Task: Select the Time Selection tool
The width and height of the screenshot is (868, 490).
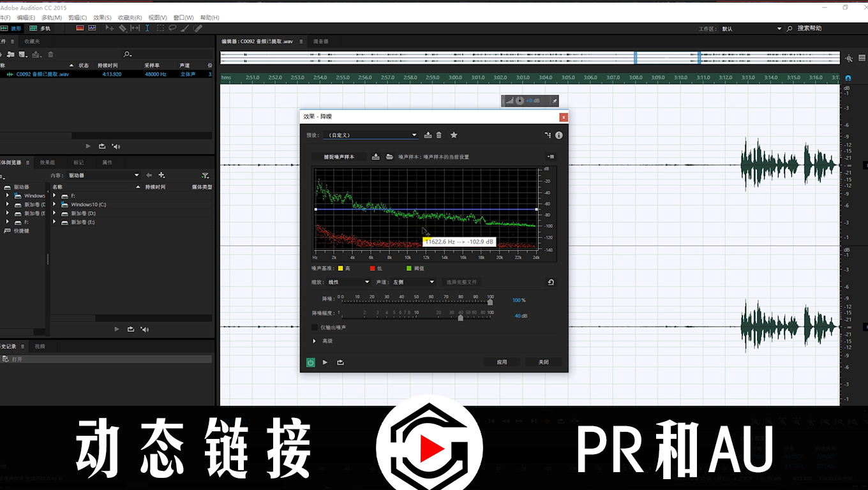Action: 147,28
